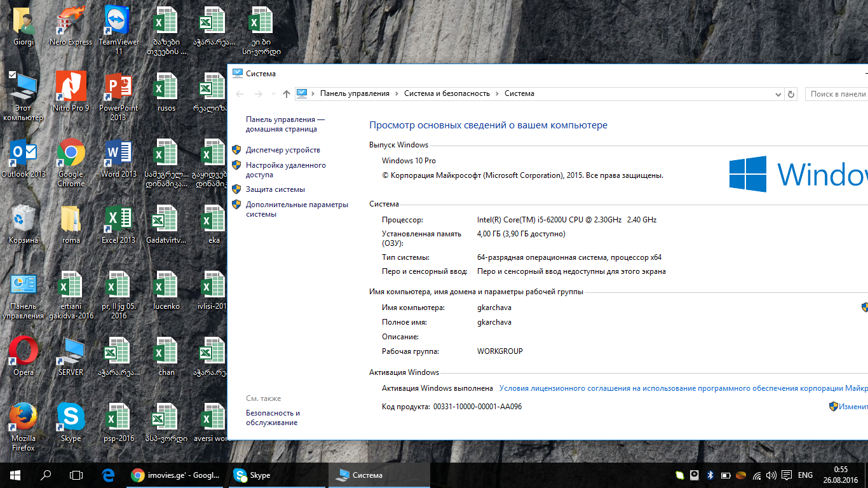Open Task View on taskbar
This screenshot has width=868, height=488.
click(76, 475)
